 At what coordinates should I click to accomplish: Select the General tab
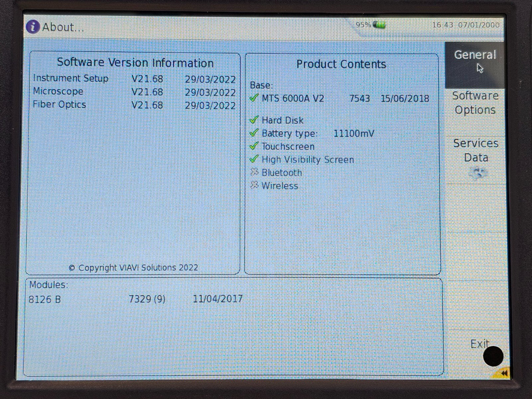click(x=475, y=55)
